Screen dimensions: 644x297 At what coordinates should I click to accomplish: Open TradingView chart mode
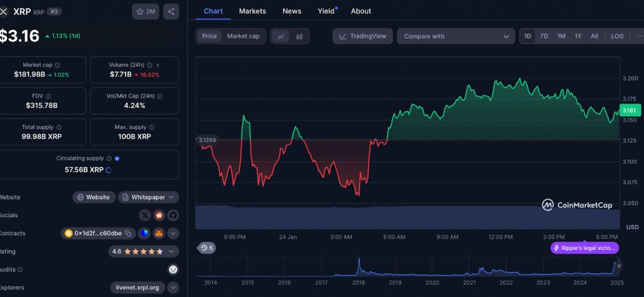363,36
